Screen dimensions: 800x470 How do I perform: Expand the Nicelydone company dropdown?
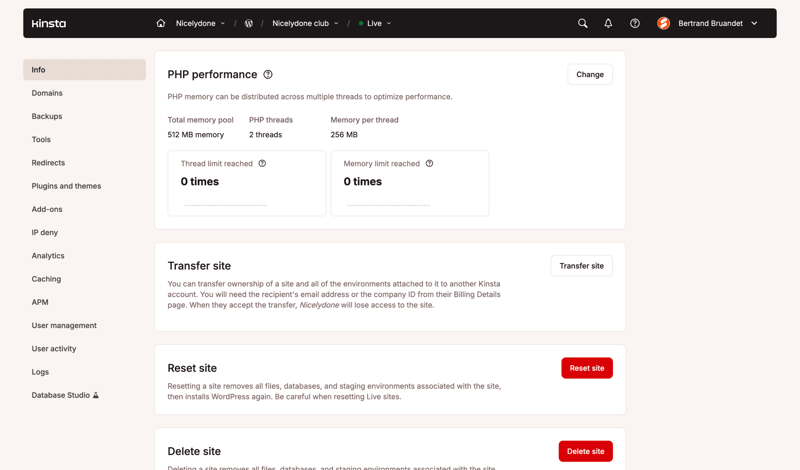pyautogui.click(x=201, y=23)
